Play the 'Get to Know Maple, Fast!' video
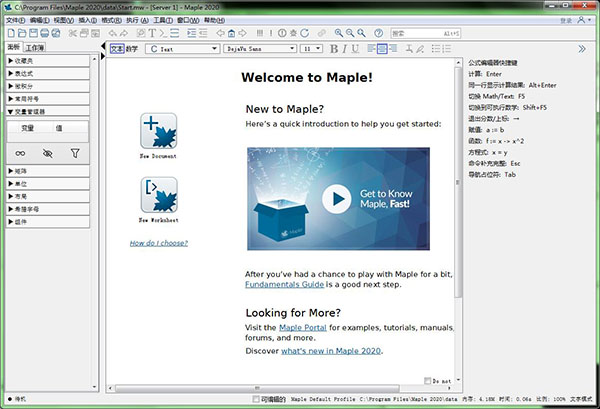This screenshot has width=600, height=409. click(x=336, y=199)
